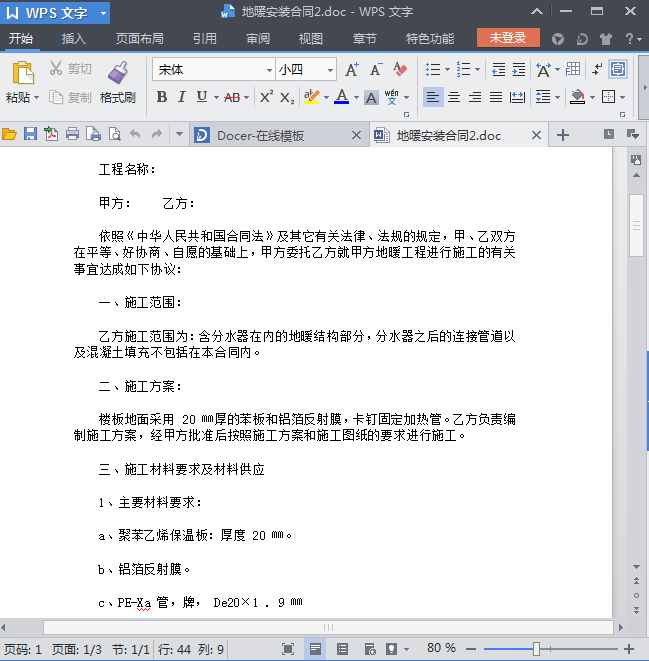Add new document tab with plus

click(x=563, y=135)
